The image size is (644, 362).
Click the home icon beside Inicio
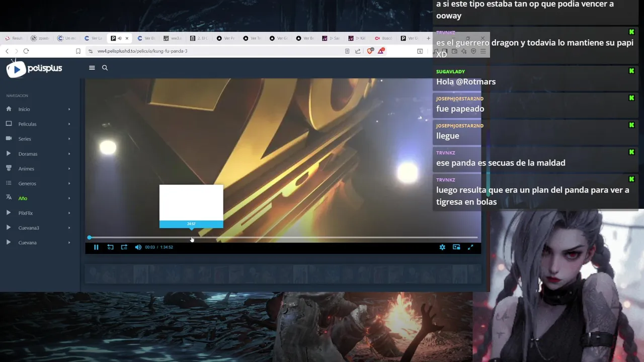9,109
